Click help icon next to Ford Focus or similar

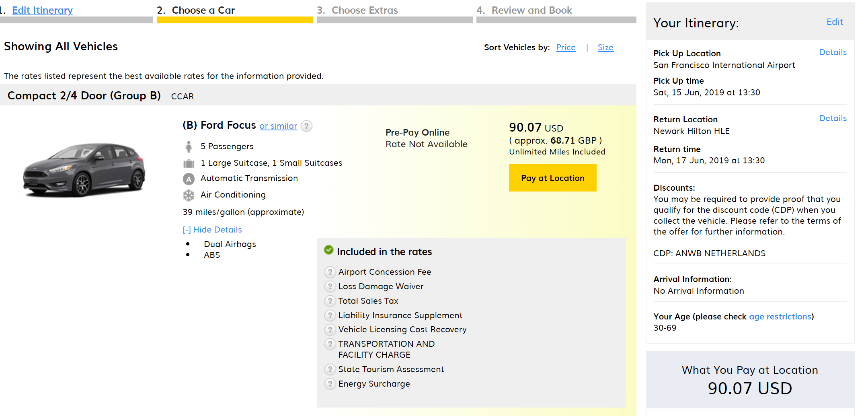(306, 126)
